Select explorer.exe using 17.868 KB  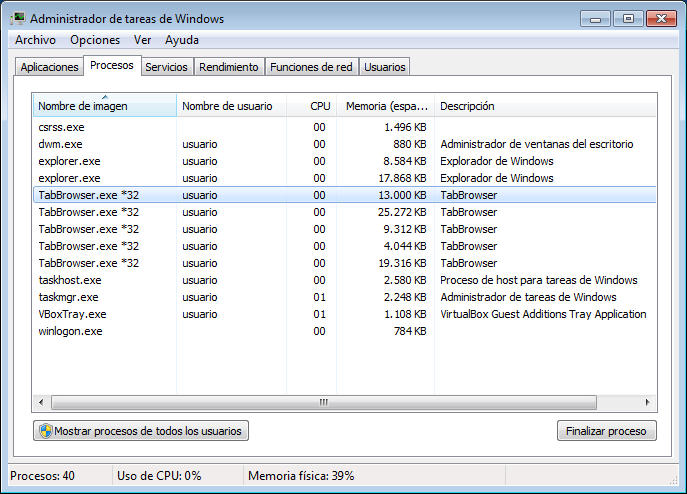pos(344,178)
